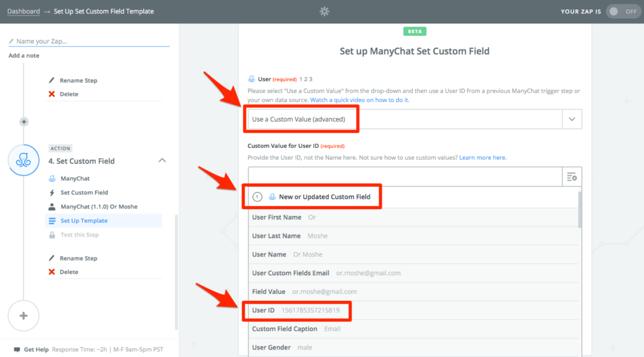Click upper Delete red X icon
The height and width of the screenshot is (357, 644).
(x=52, y=94)
